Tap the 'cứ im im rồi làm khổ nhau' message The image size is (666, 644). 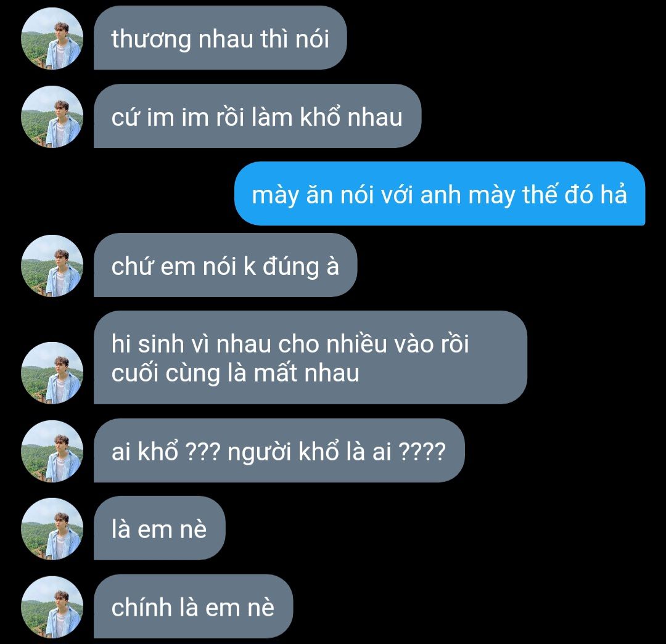pos(257,116)
